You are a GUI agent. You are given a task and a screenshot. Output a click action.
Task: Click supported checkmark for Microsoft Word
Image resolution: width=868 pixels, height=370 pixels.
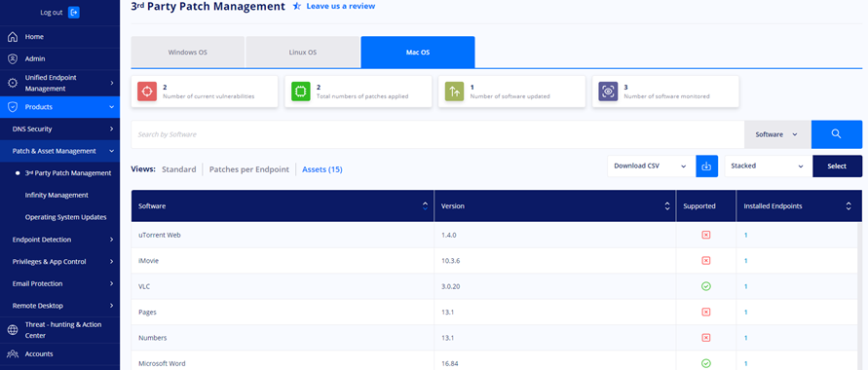706,363
